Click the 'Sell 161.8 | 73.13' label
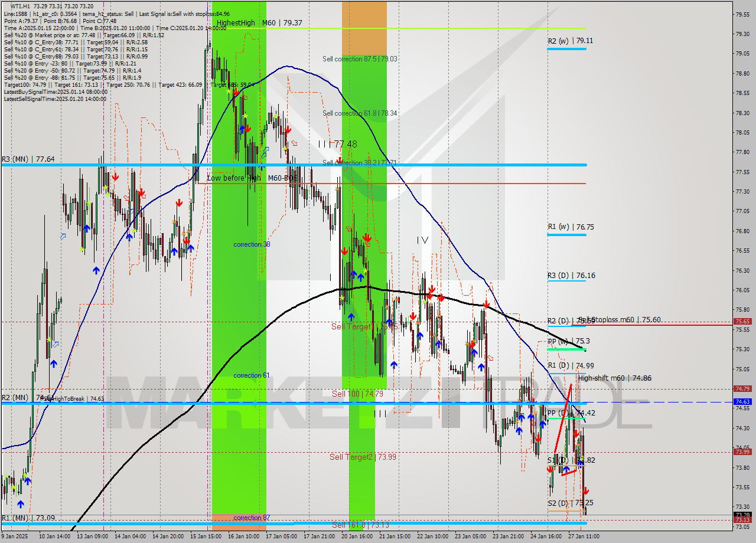The width and height of the screenshot is (756, 543). tap(360, 525)
